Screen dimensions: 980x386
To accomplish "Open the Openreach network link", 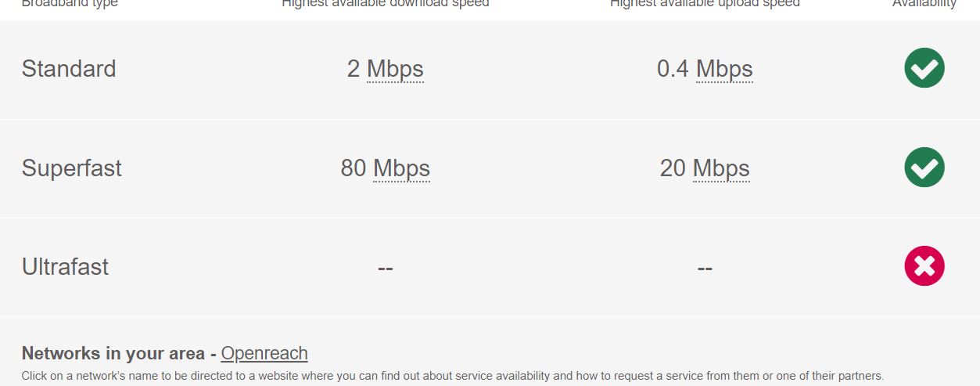I will [x=264, y=353].
